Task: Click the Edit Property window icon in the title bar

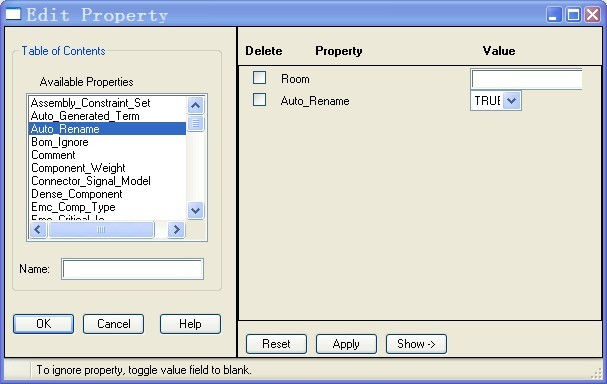Action: pyautogui.click(x=13, y=14)
